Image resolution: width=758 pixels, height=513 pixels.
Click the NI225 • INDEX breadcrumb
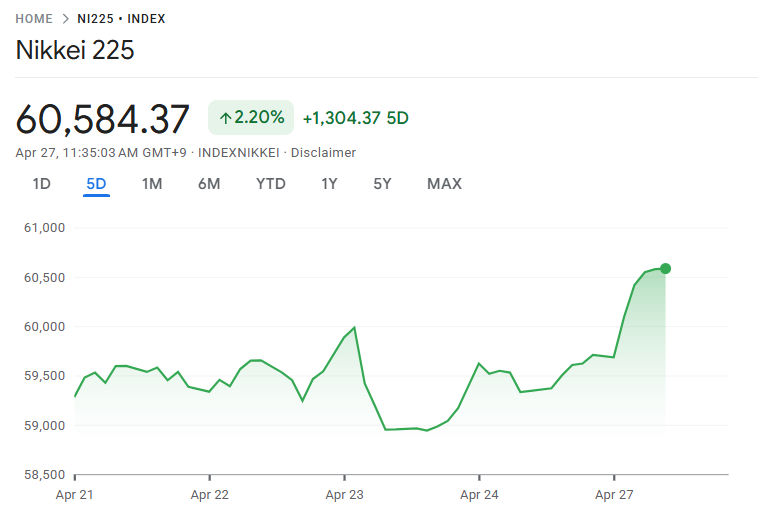pyautogui.click(x=121, y=19)
